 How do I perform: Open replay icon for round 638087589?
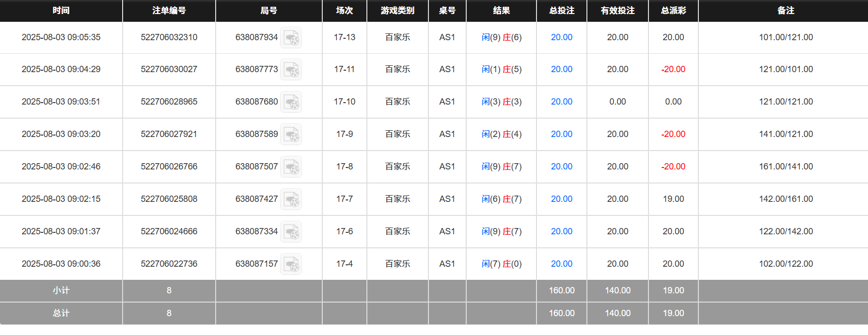click(291, 135)
